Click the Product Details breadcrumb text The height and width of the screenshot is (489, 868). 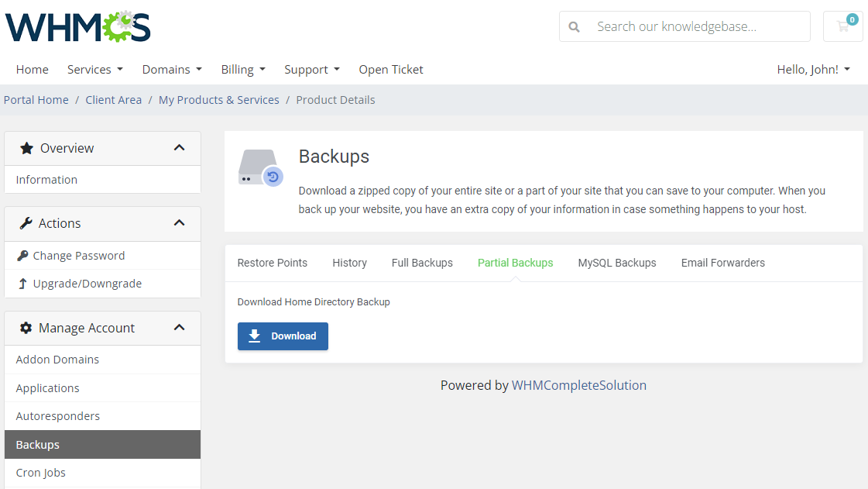tap(335, 100)
